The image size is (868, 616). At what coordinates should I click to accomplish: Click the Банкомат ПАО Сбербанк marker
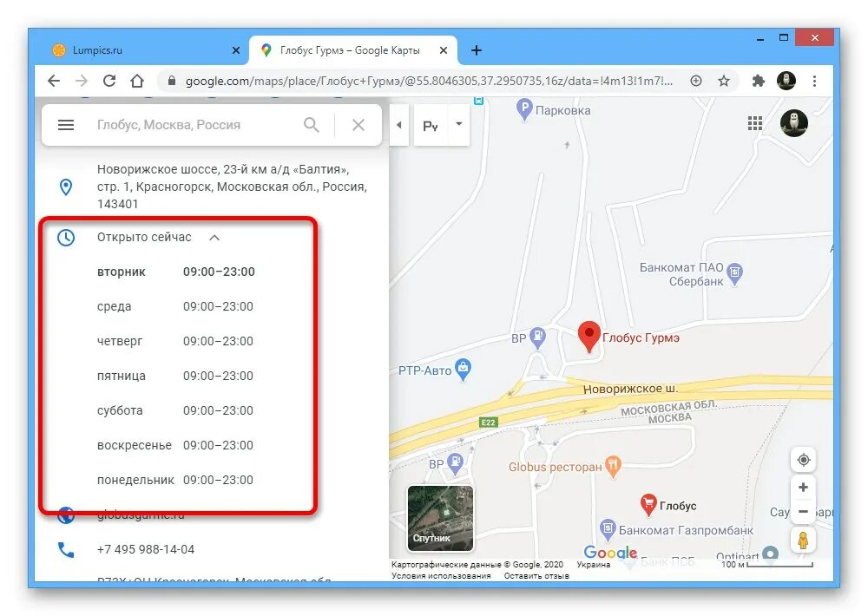point(734,273)
